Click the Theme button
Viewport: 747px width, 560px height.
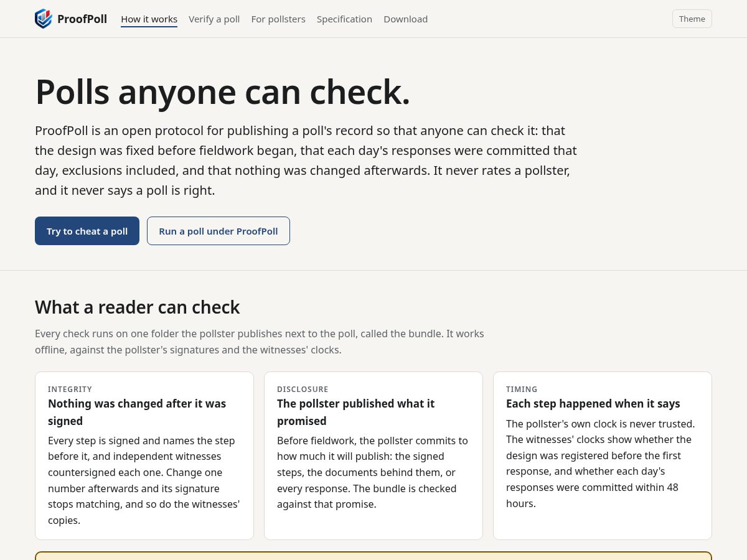click(692, 19)
